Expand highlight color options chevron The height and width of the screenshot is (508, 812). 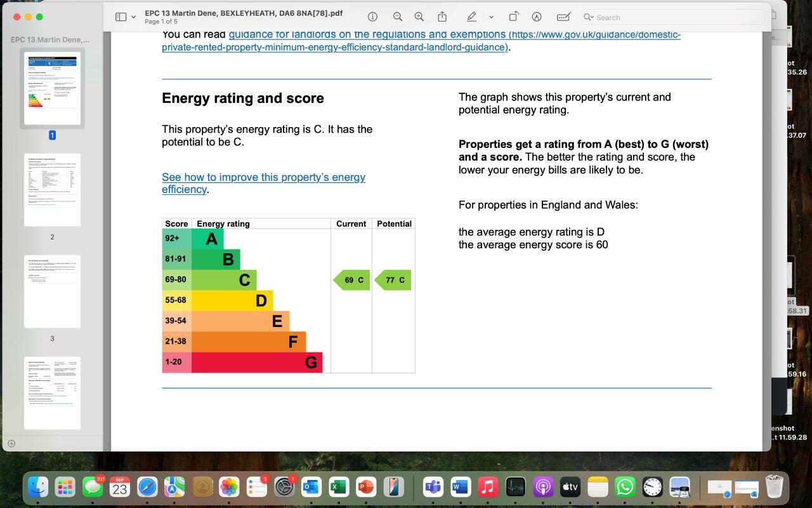[491, 17]
